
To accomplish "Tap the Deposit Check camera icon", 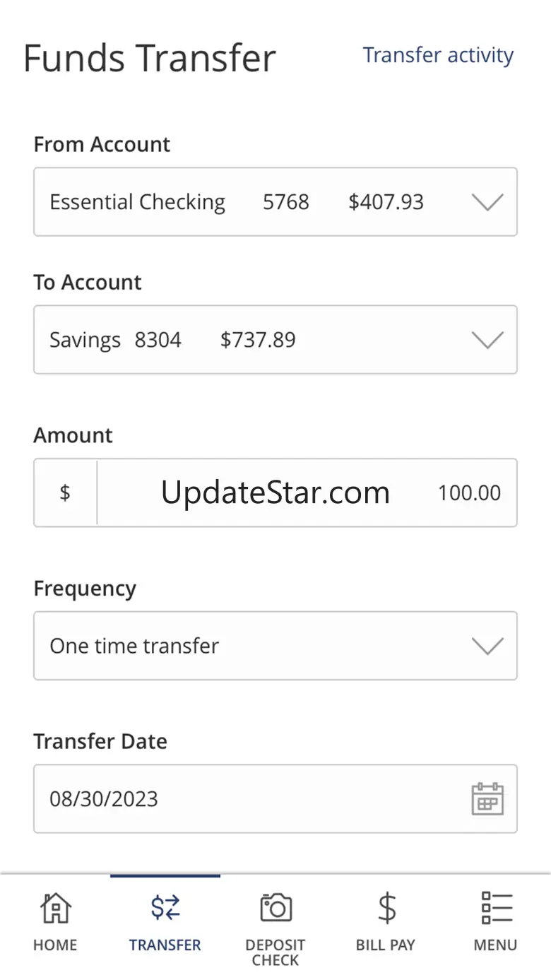I will tap(275, 907).
